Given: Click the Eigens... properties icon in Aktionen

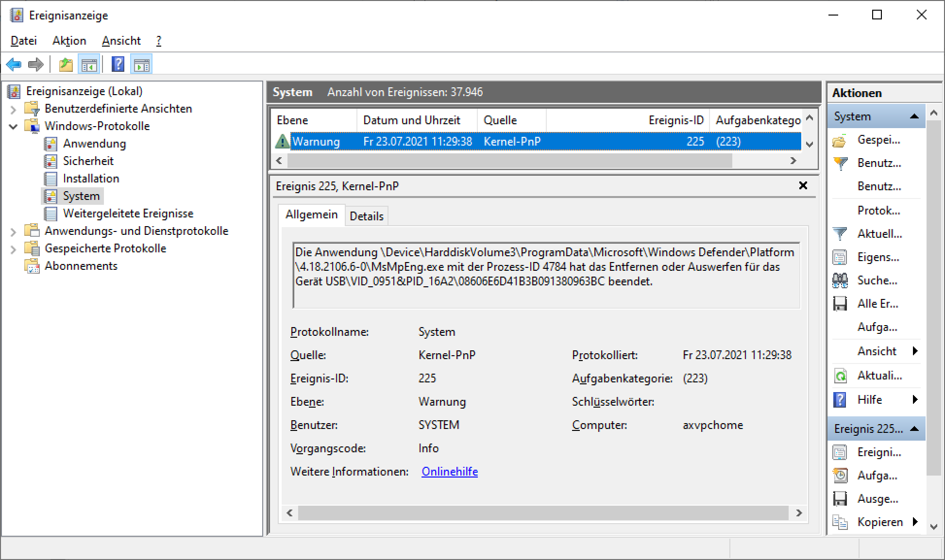Looking at the screenshot, I should pyautogui.click(x=840, y=257).
